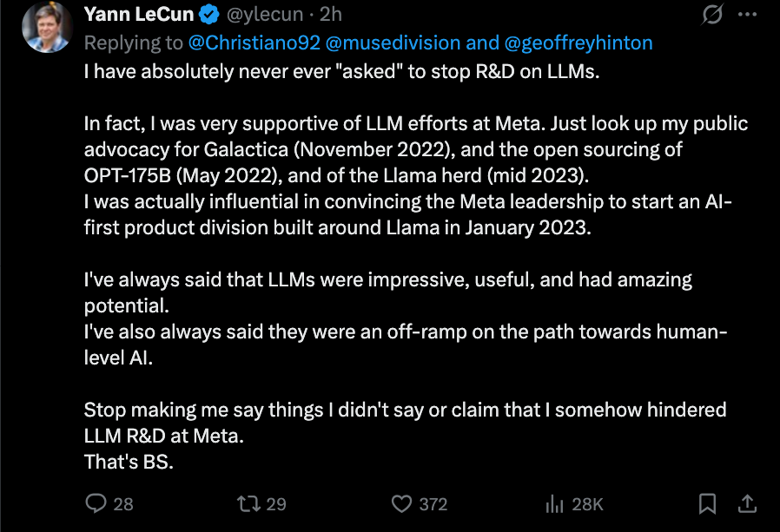Like the post with the heart icon
The height and width of the screenshot is (532, 780).
[x=401, y=503]
